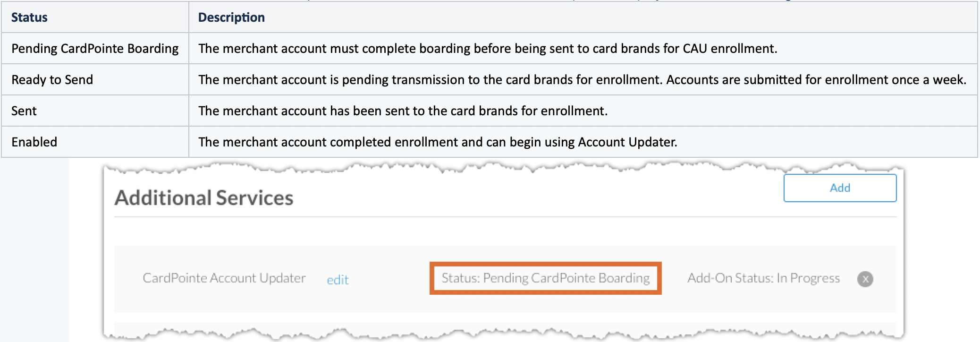Remove CardPointe Account Updater with X icon
The image size is (980, 342).
point(865,279)
